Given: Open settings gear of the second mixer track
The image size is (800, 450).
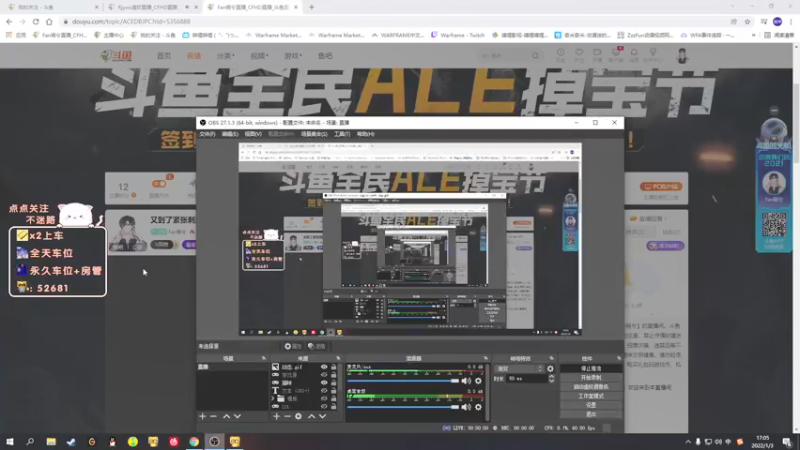Looking at the screenshot, I should 478,407.
